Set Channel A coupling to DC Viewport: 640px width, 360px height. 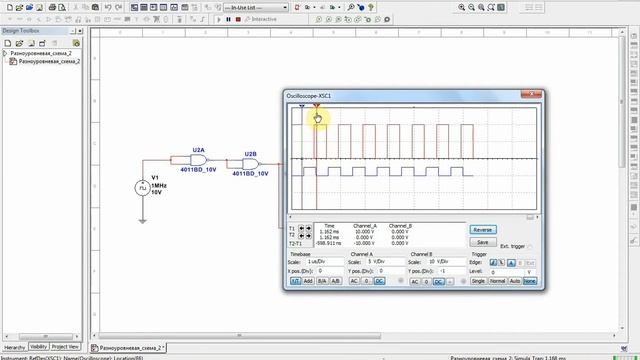379,281
